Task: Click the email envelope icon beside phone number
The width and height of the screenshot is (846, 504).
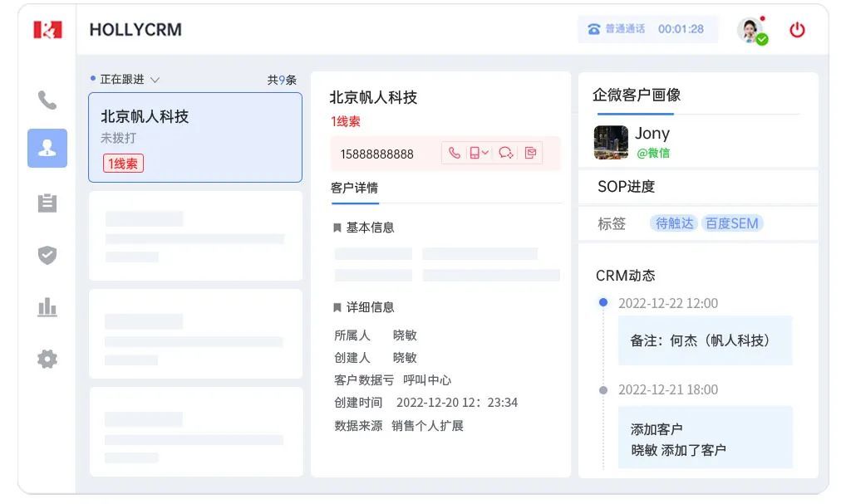Action: 530,153
